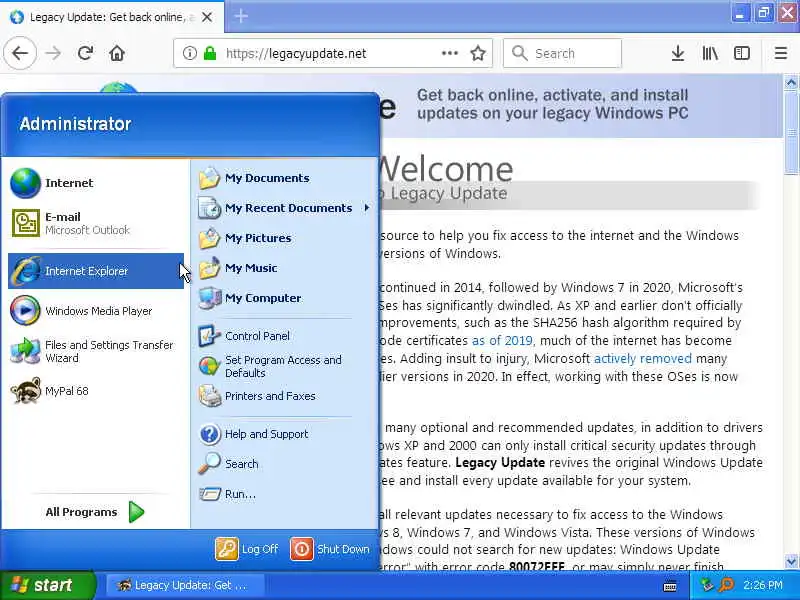Screen dimensions: 800x600
Task: Bookmark this page with the star
Action: 478,53
